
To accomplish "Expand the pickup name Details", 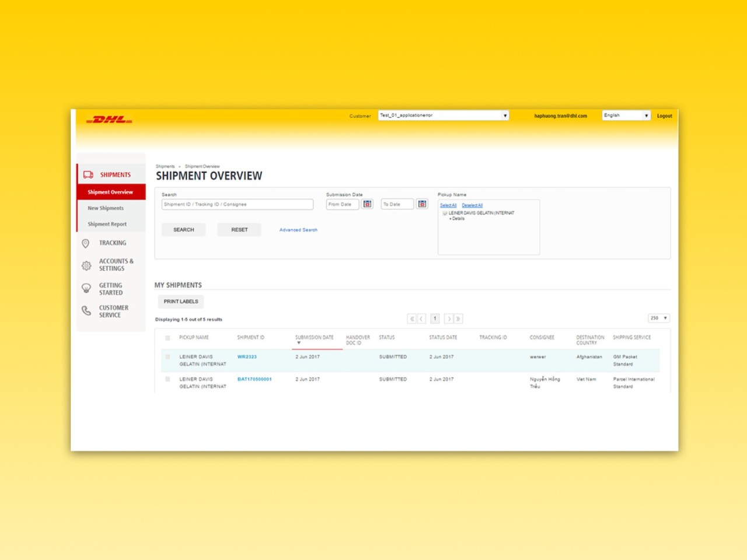I will point(457,219).
